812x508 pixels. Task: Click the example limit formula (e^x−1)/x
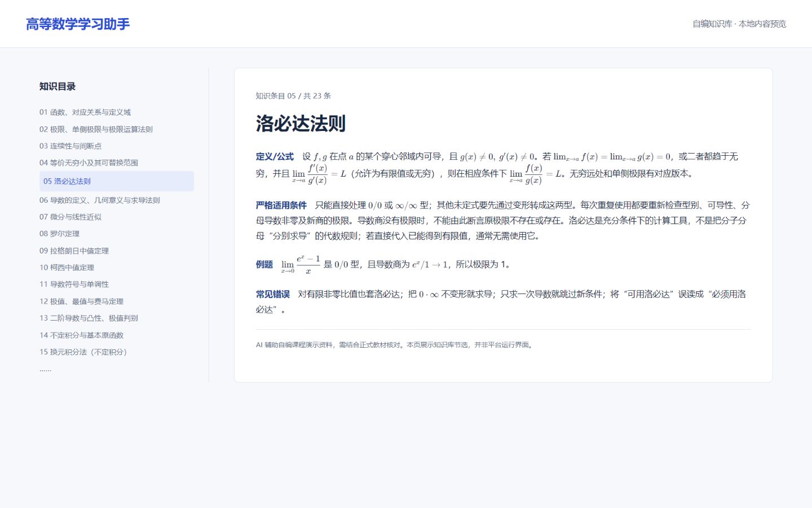click(x=301, y=264)
